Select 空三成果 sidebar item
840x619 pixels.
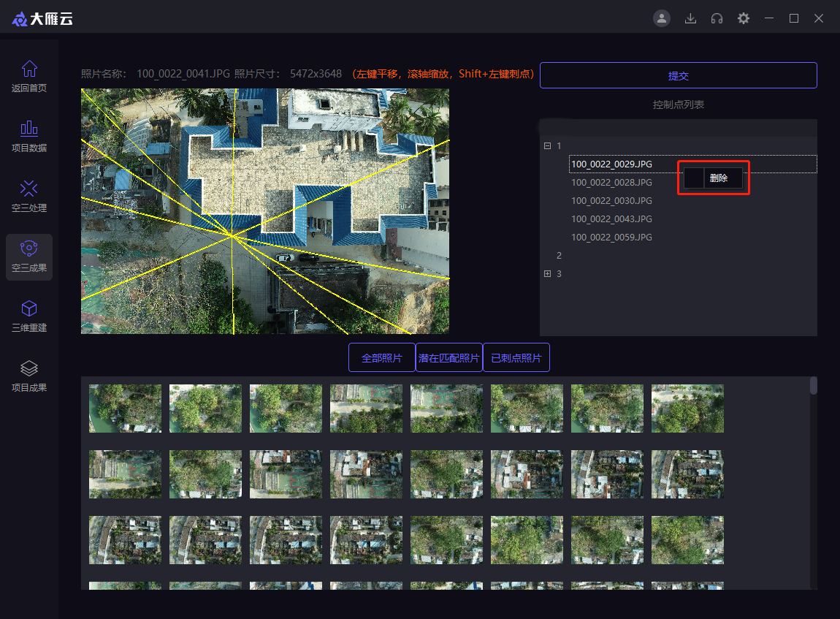point(29,257)
